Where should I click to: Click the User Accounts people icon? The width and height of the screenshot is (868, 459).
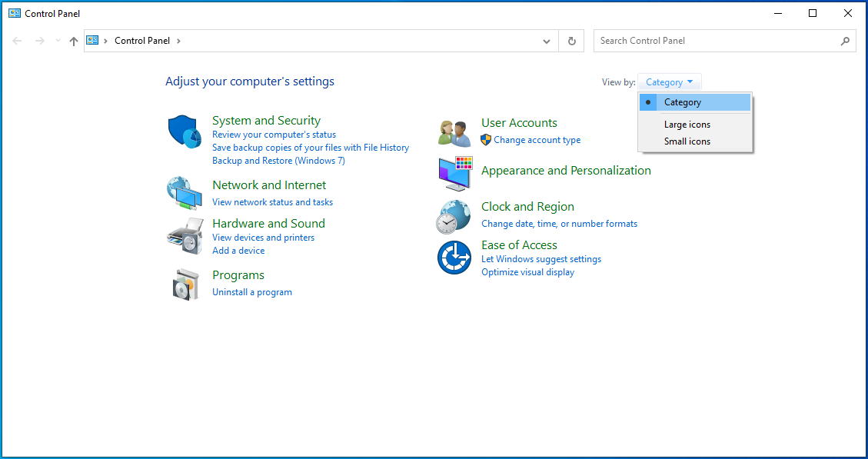[x=454, y=133]
